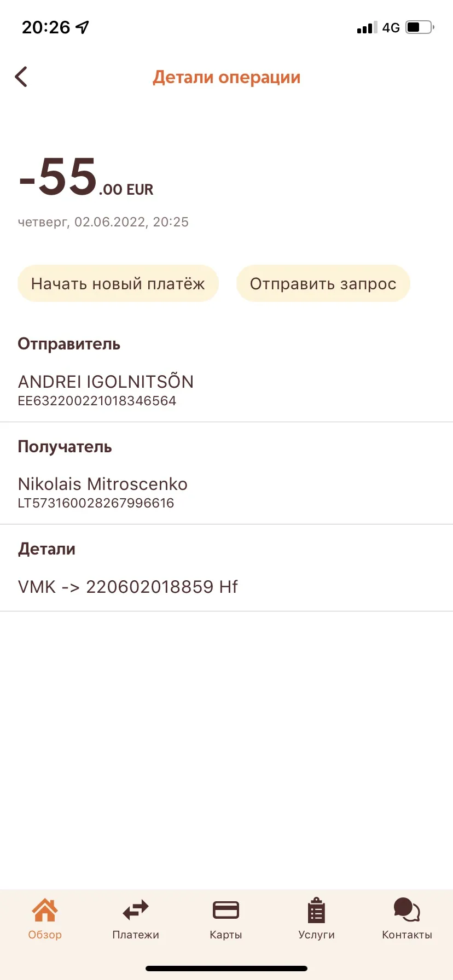Open the Обзор home icon
The width and height of the screenshot is (453, 980).
[x=45, y=911]
